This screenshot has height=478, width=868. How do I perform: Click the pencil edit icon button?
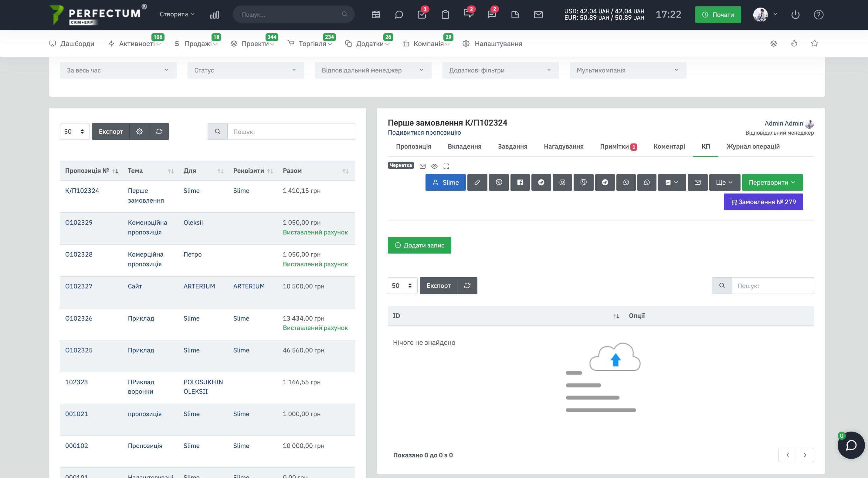(x=477, y=183)
